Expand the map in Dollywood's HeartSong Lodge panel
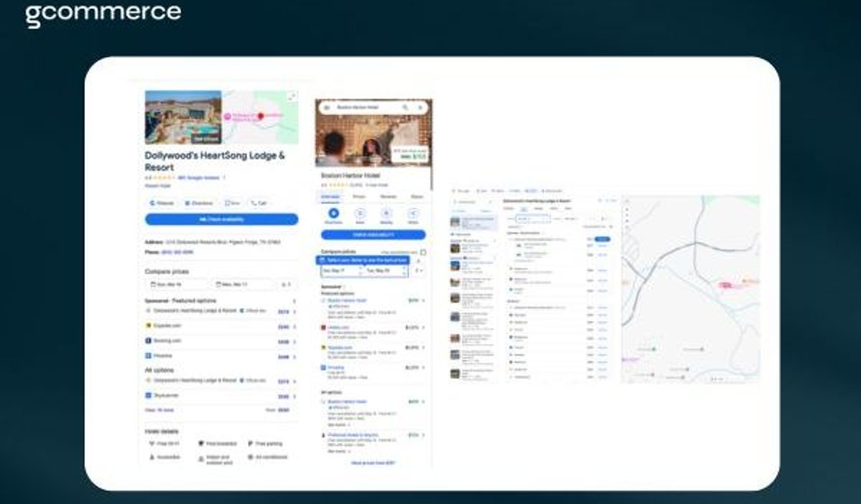Image resolution: width=861 pixels, height=504 pixels. point(292,97)
